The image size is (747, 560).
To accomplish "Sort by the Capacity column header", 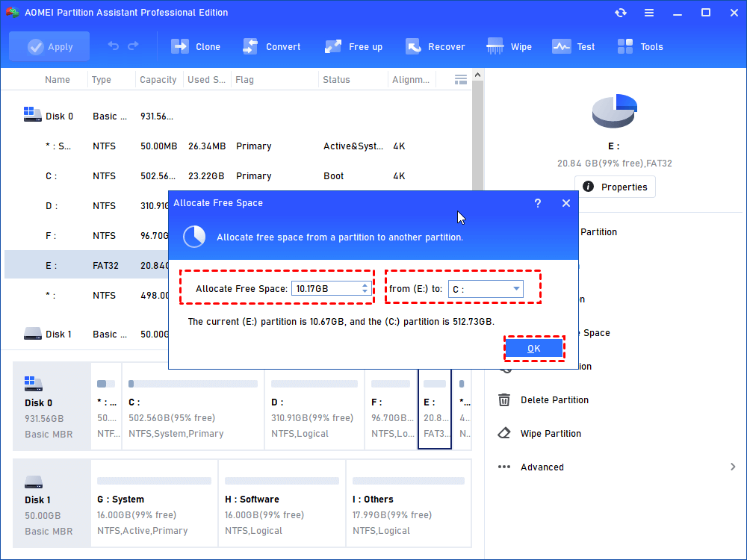I will 158,80.
